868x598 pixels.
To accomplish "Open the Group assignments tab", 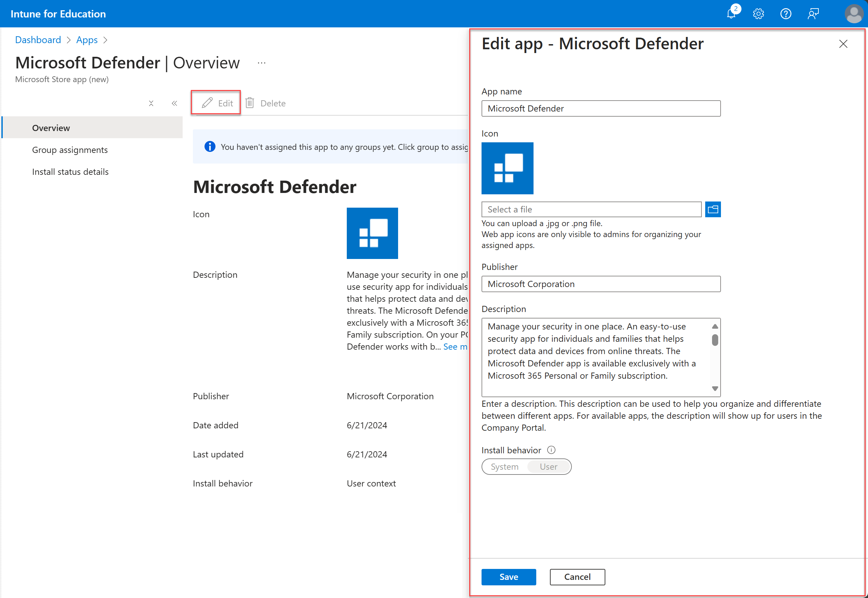I will [x=70, y=149].
